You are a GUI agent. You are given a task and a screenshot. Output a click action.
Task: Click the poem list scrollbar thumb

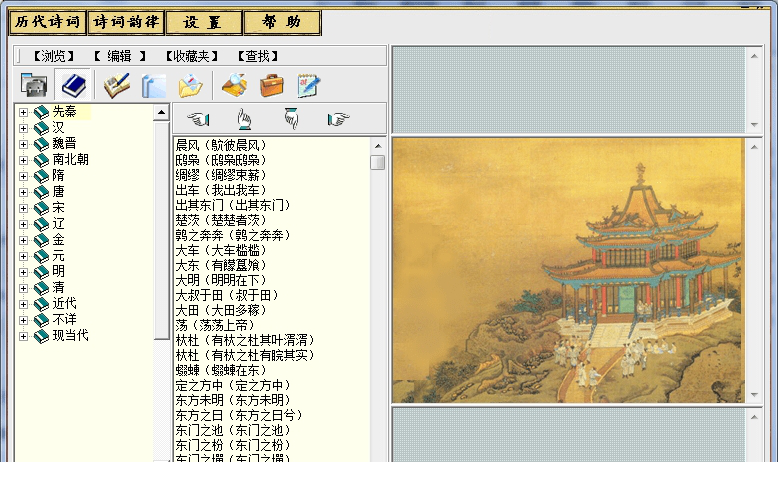point(378,162)
